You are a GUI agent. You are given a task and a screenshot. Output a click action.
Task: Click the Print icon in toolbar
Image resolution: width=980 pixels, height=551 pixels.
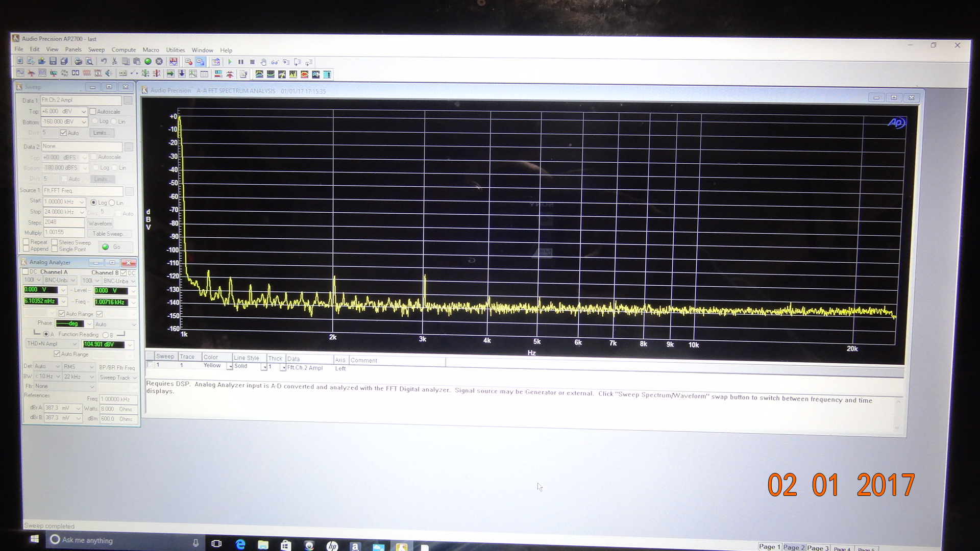78,61
